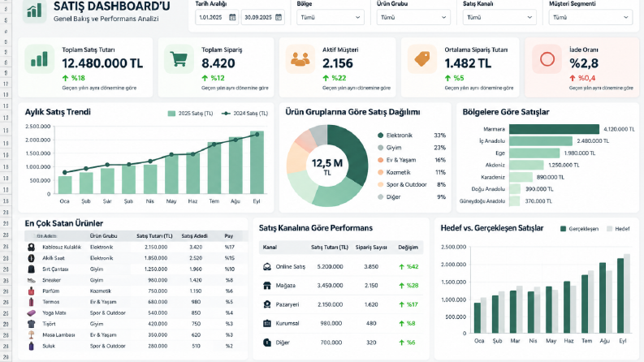Click the Aktif Müşteri people icon
The height and width of the screenshot is (362, 644).
click(300, 59)
